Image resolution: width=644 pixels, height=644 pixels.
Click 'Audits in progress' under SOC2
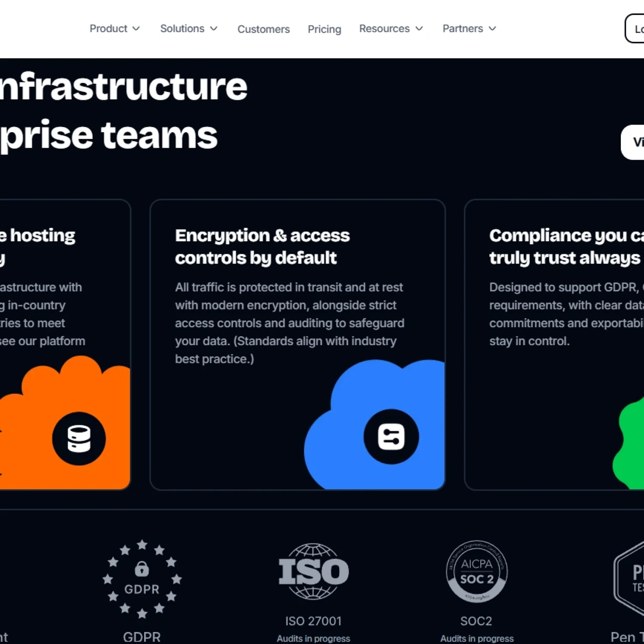[x=477, y=638]
